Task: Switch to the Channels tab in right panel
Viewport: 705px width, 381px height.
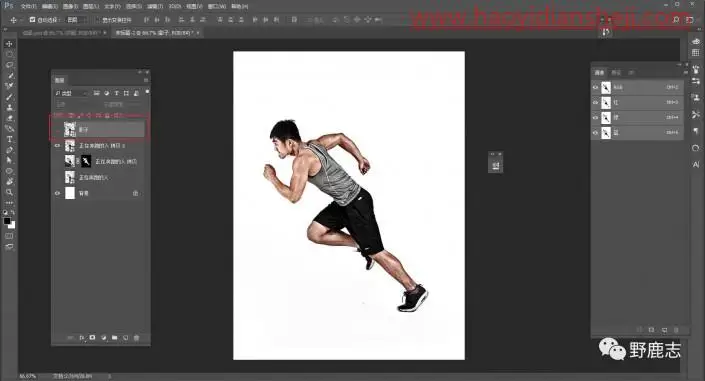Action: pos(600,72)
